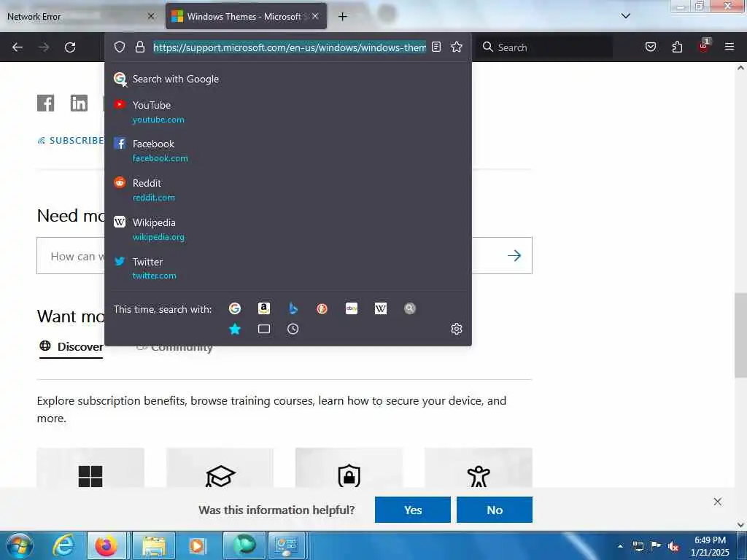Open the Windows tile card

pyautogui.click(x=90, y=467)
